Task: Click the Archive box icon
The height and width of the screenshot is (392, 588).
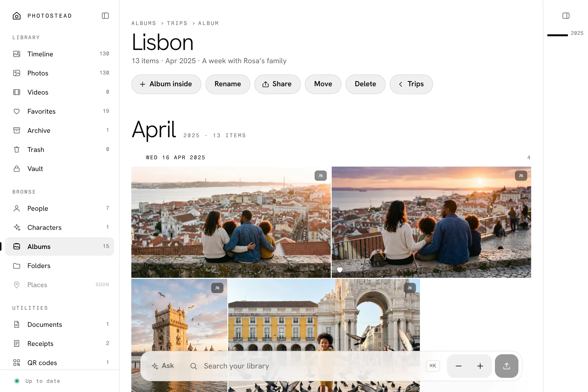Action: point(16,131)
